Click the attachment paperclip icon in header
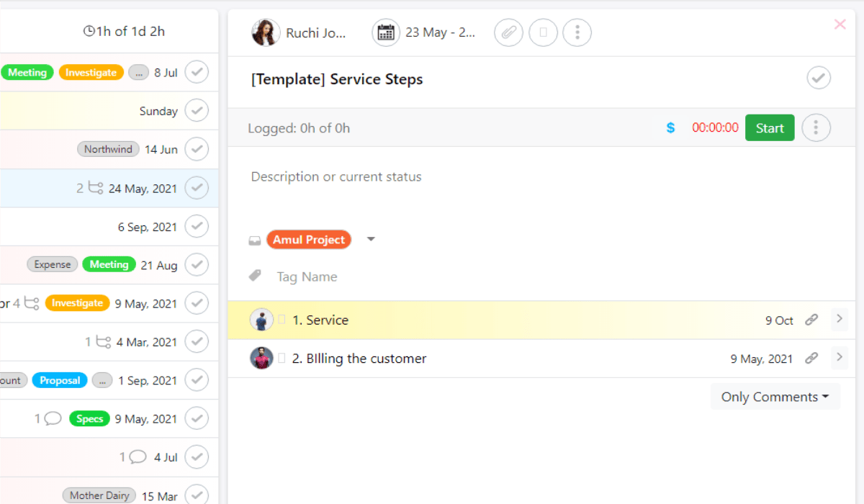The height and width of the screenshot is (504, 864). [508, 32]
